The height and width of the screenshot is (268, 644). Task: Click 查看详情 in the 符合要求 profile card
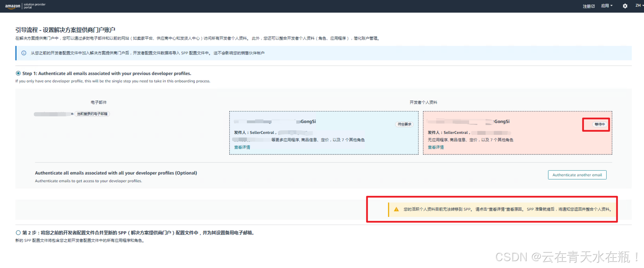242,147
